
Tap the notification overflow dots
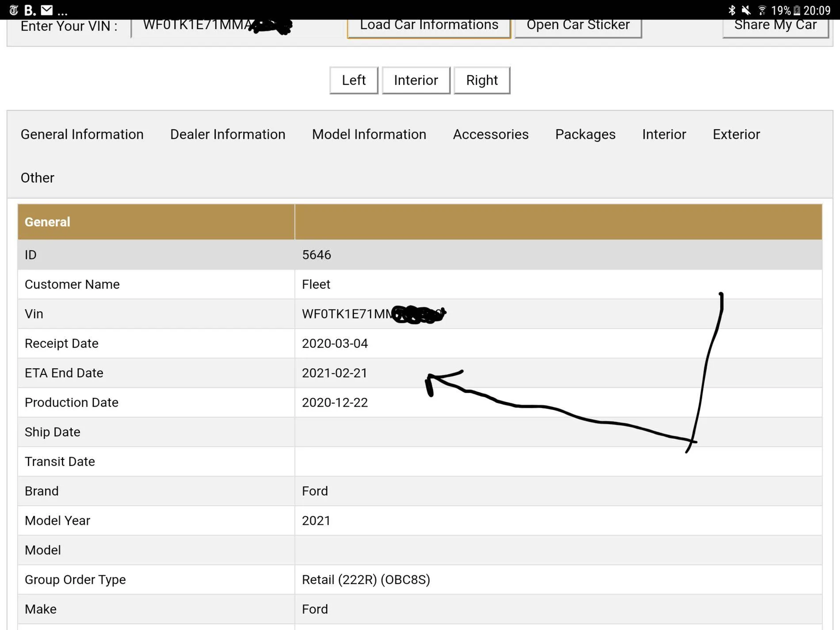click(x=63, y=13)
